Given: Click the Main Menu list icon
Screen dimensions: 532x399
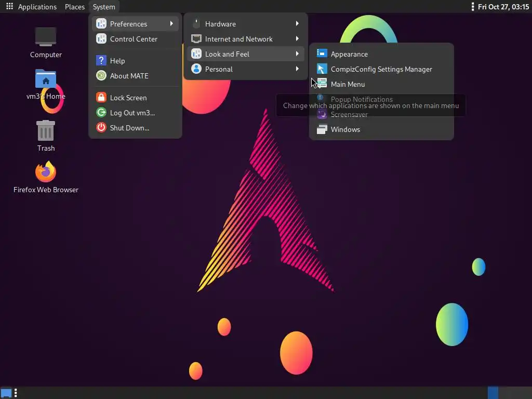Looking at the screenshot, I should pos(322,84).
